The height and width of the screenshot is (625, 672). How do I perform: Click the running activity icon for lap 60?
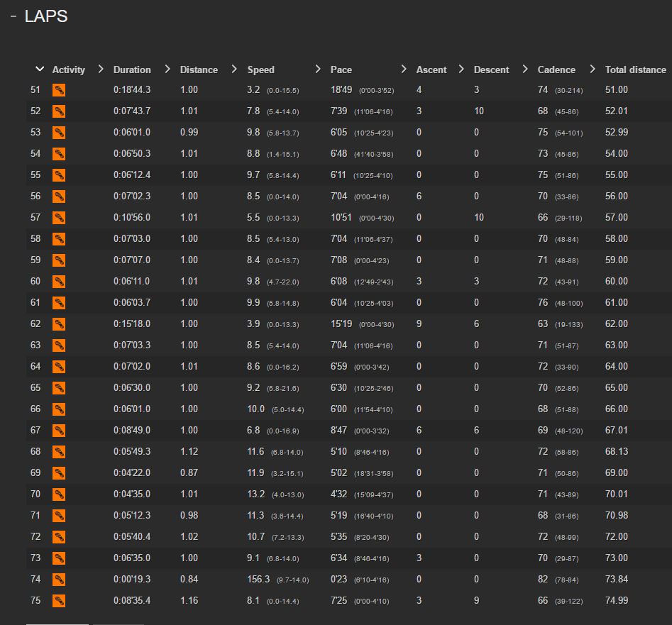pyautogui.click(x=59, y=282)
